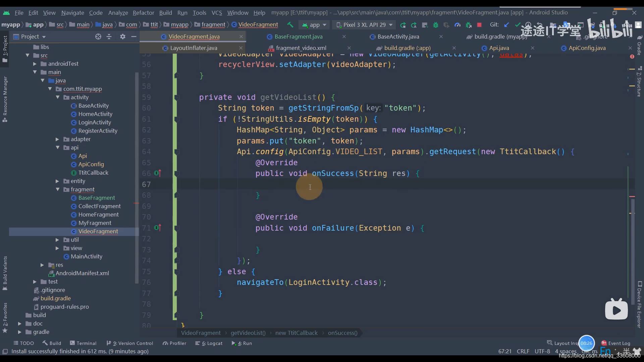Toggle the Gradle tool window
644x362 pixels.
point(639,45)
